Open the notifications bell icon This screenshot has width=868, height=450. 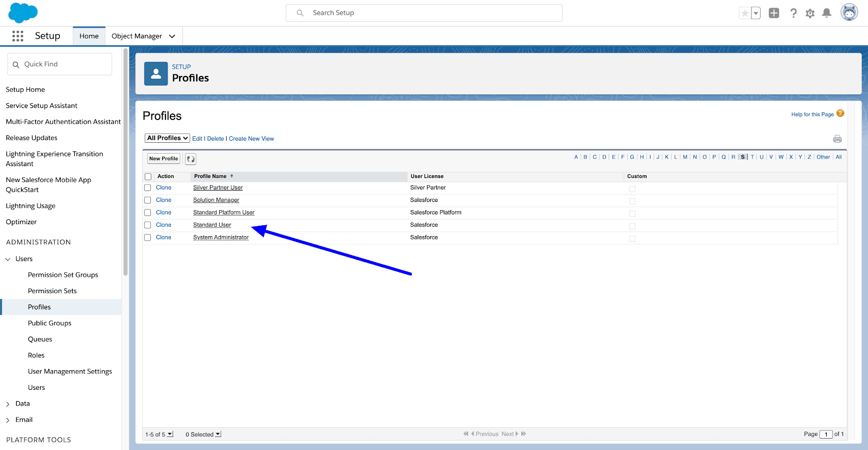point(827,13)
